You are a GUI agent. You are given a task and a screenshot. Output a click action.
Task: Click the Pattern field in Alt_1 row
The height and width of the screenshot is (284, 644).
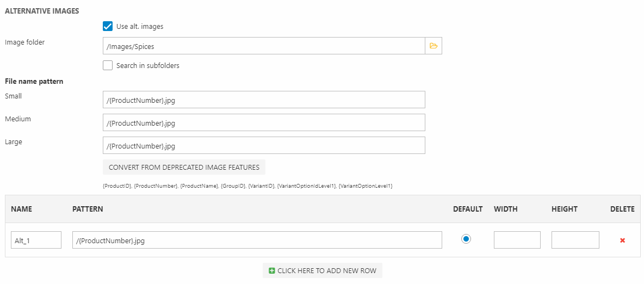coord(257,240)
